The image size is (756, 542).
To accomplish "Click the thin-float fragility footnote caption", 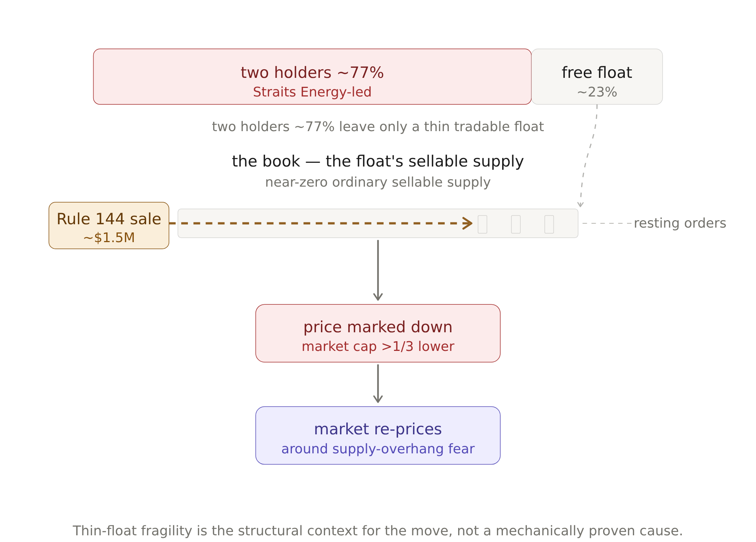I will click(x=378, y=530).
